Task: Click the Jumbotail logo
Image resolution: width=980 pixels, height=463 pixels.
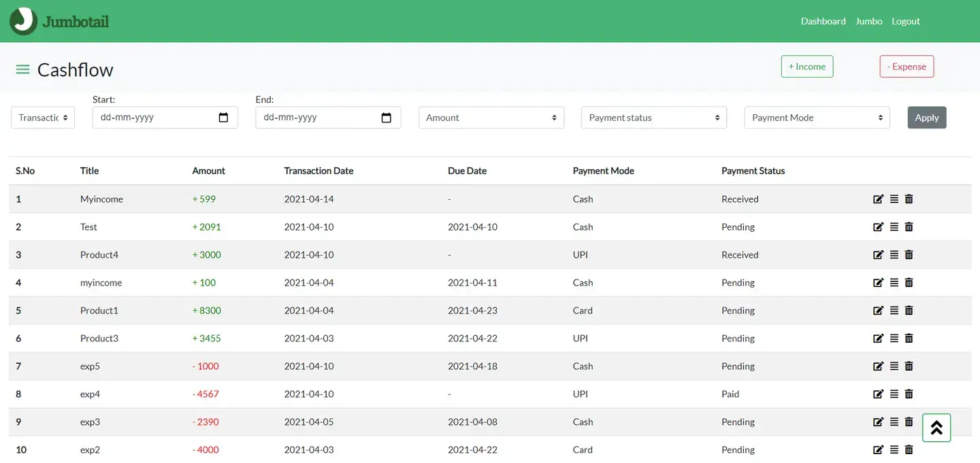Action: [59, 20]
